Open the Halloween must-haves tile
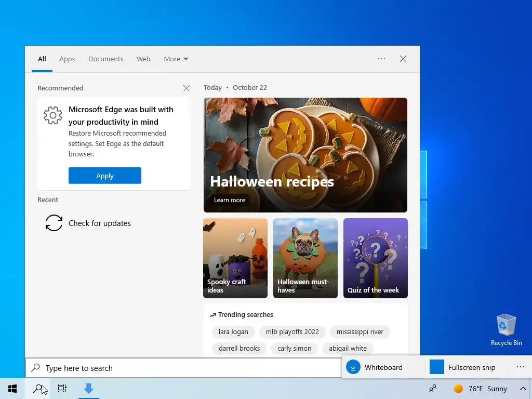Screen dimensions: 532x399 tap(305, 258)
